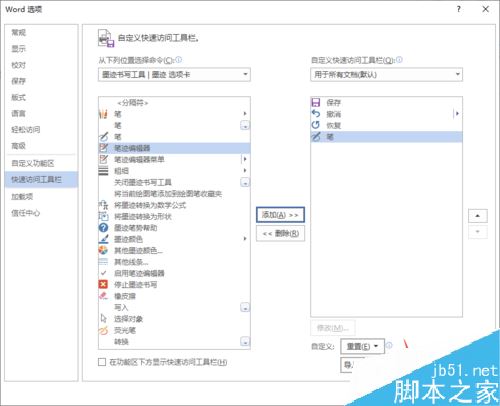
Task: Click the << 删除(R) button
Action: point(280,233)
